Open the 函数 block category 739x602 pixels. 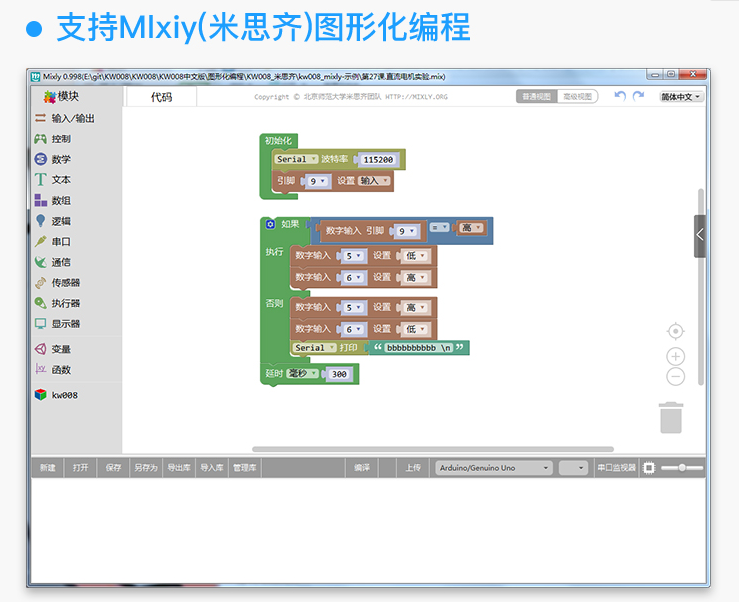53,370
